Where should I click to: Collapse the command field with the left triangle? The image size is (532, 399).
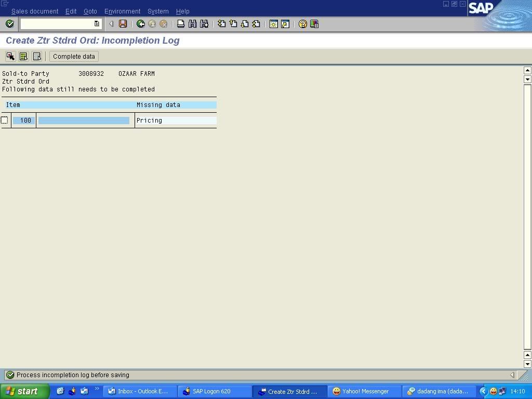click(x=111, y=24)
